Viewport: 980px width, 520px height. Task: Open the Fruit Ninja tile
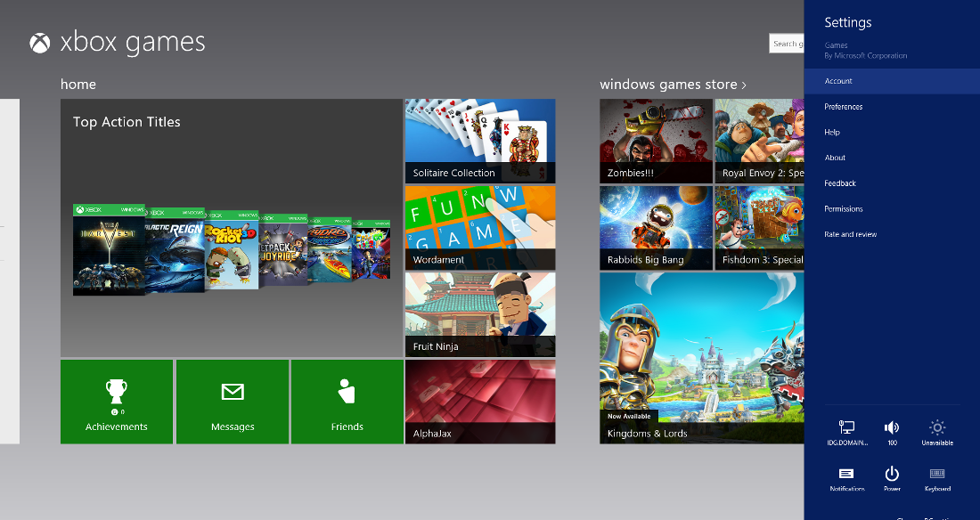point(480,315)
